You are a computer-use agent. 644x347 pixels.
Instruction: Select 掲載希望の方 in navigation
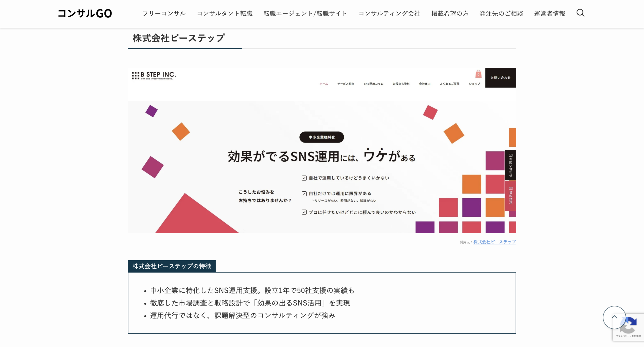[x=450, y=13]
